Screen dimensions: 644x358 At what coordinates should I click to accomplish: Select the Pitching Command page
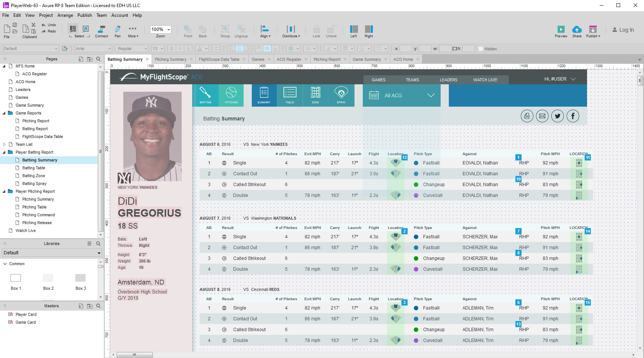pyautogui.click(x=38, y=215)
